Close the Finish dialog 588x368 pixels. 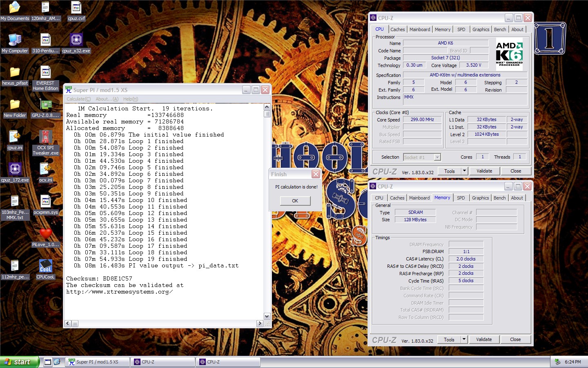[x=316, y=174]
